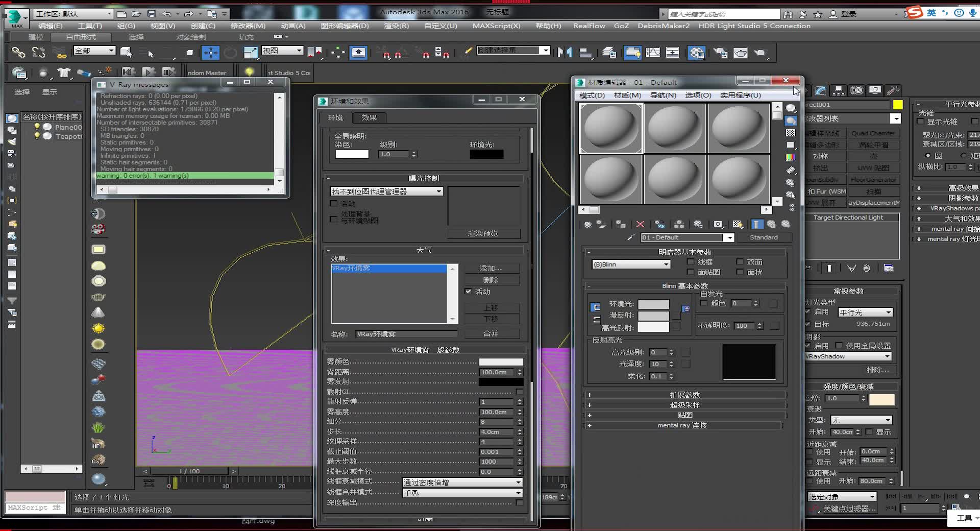Open VRayShadow shadow type dropdown
Viewport: 980px width, 531px height.
tap(848, 356)
